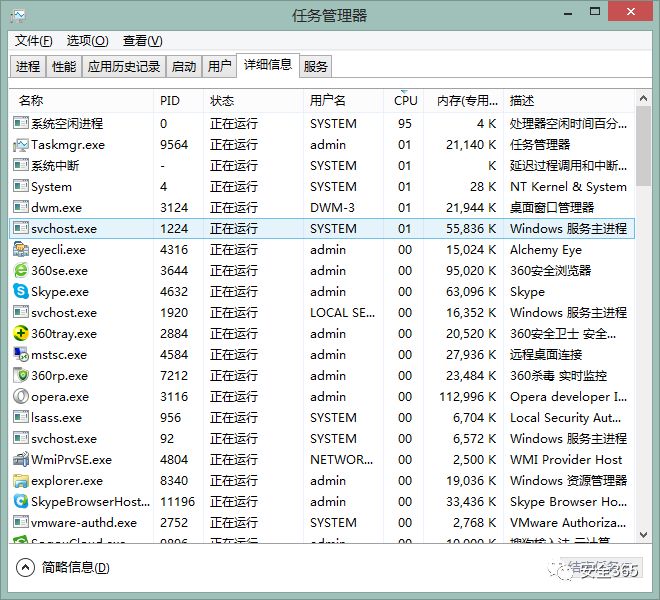
Task: Switch to the 进程 tab
Action: (28, 67)
